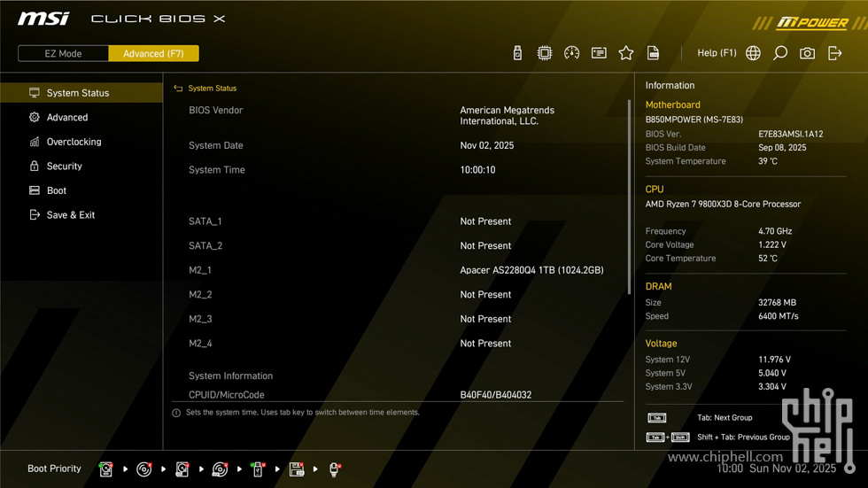This screenshot has width=868, height=488.
Task: Click the Favorites star icon
Action: click(x=626, y=53)
